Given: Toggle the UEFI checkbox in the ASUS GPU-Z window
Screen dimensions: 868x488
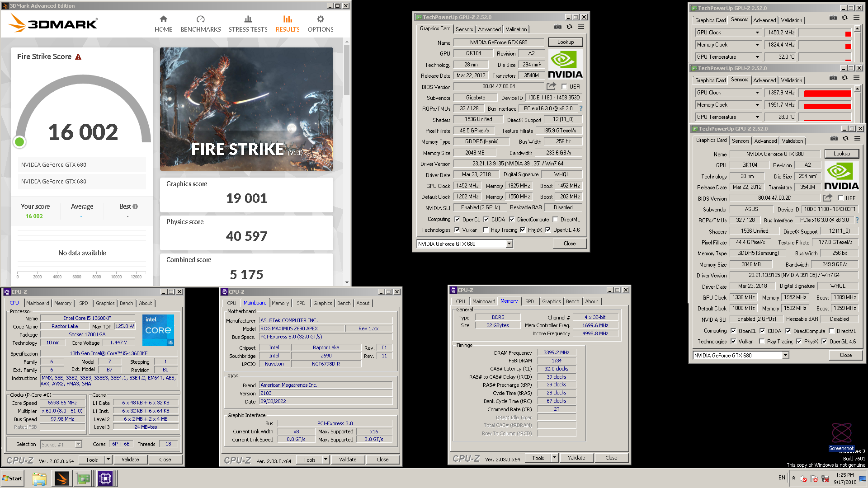Looking at the screenshot, I should [x=840, y=198].
